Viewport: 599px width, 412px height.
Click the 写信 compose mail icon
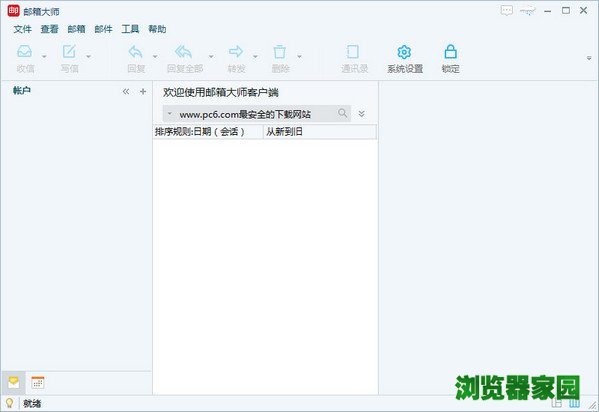(x=69, y=52)
